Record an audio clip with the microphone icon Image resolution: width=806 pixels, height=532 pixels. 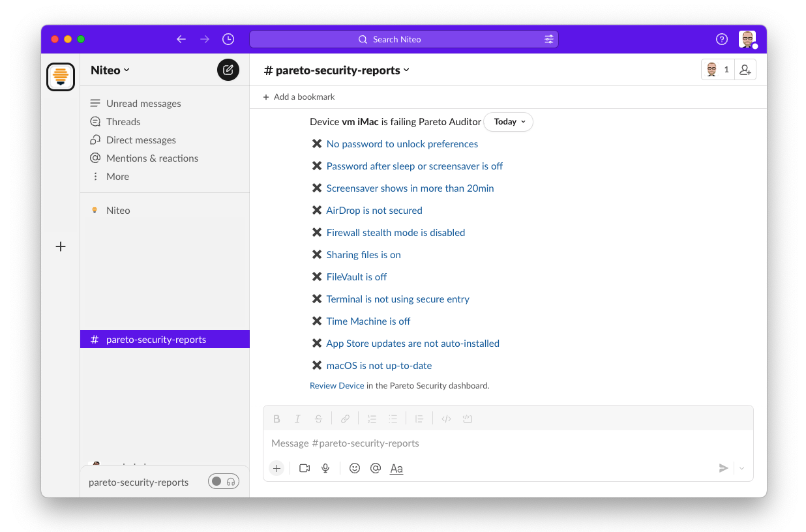(325, 468)
